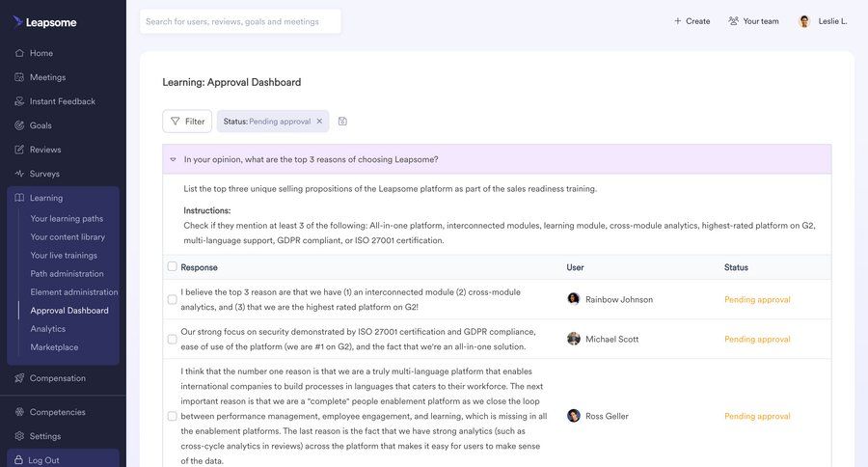Screen dimensions: 868x467
Task: Click the Compensation rocket icon
Action: 19,378
